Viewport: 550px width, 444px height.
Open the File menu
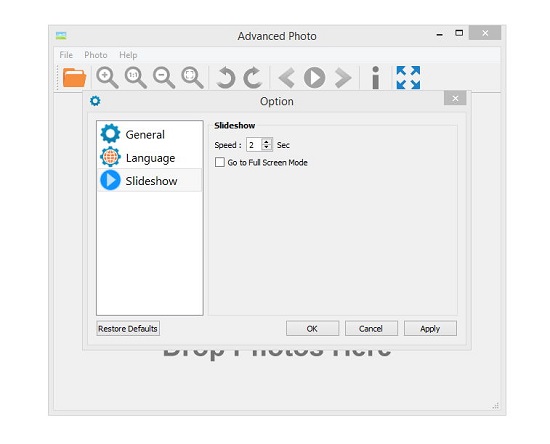(66, 55)
